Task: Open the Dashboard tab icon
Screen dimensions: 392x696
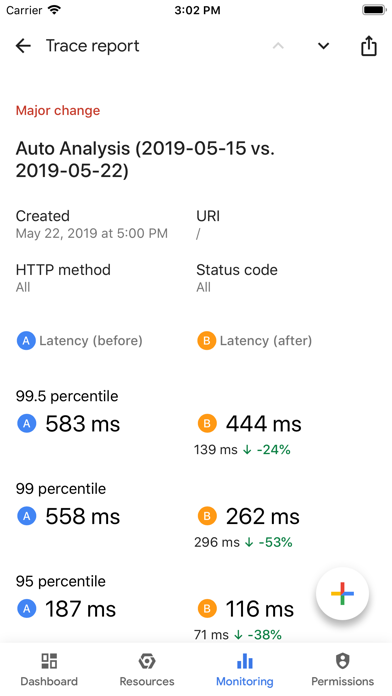Action: click(x=49, y=661)
